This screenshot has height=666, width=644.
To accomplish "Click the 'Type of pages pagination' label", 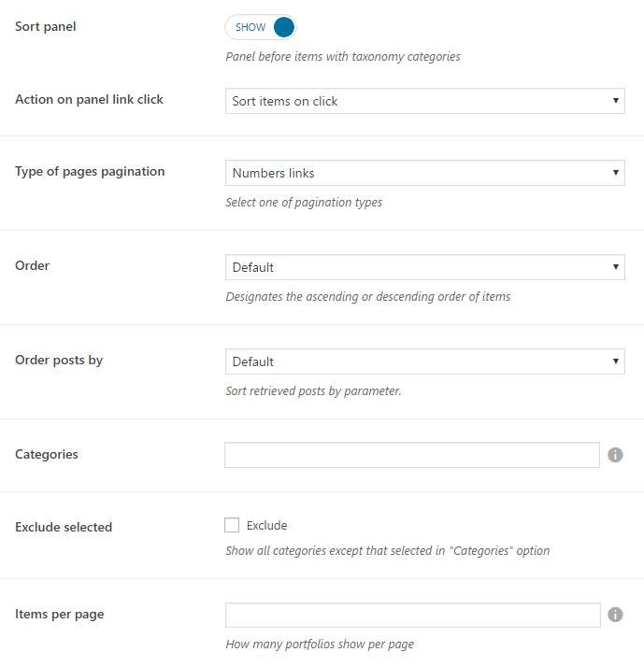I will [90, 171].
